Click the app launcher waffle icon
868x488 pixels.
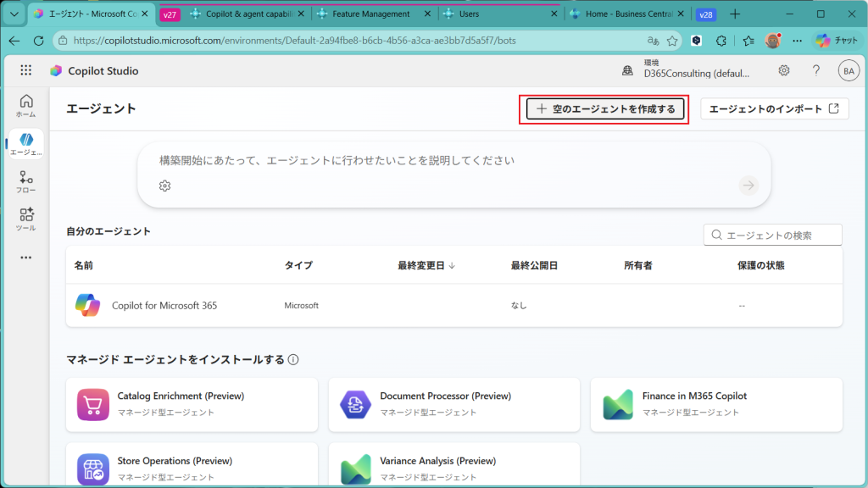click(25, 71)
